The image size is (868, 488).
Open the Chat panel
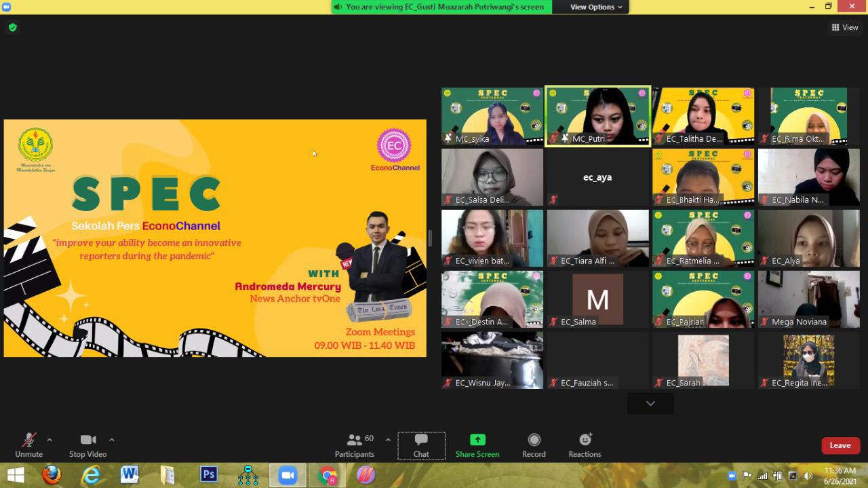[421, 445]
